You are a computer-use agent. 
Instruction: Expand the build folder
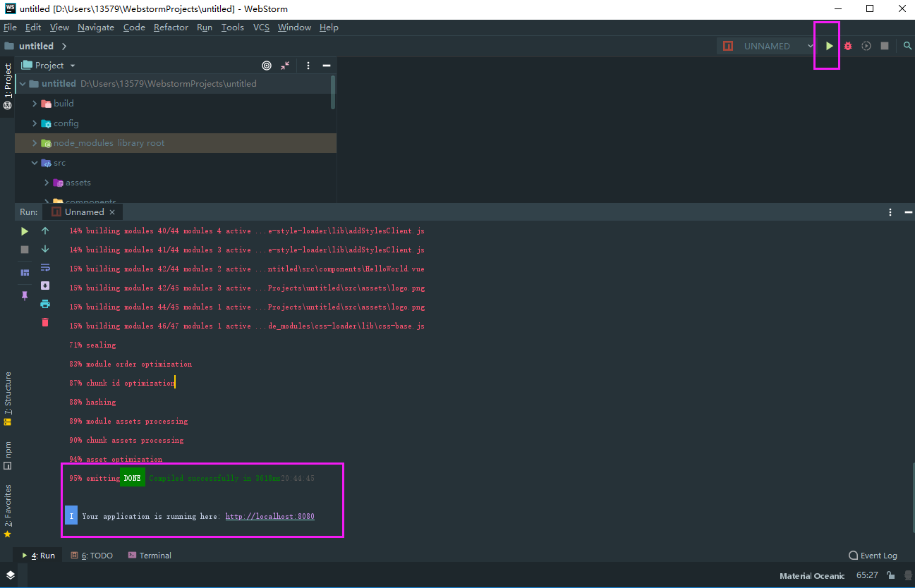(x=35, y=104)
